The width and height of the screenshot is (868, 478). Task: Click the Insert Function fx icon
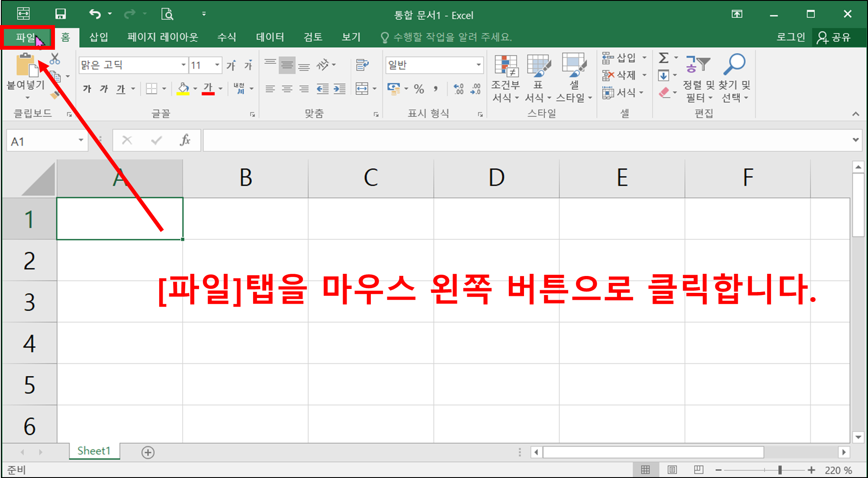click(x=185, y=140)
